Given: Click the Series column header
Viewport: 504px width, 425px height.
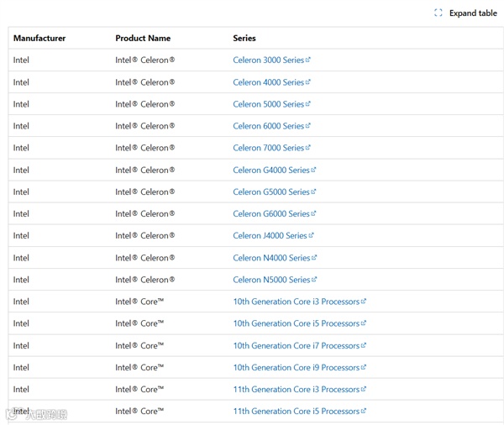Looking at the screenshot, I should click(244, 39).
